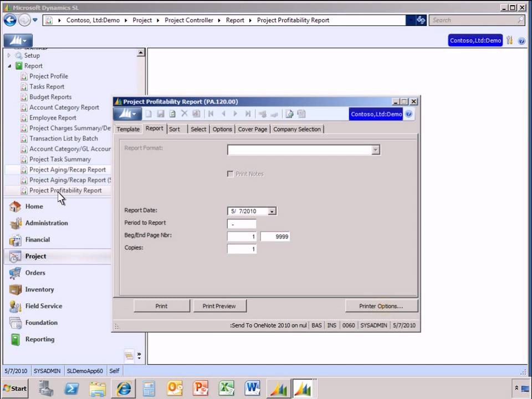Switch to the Financial module
Viewport: 532px width, 399px height.
tap(37, 239)
